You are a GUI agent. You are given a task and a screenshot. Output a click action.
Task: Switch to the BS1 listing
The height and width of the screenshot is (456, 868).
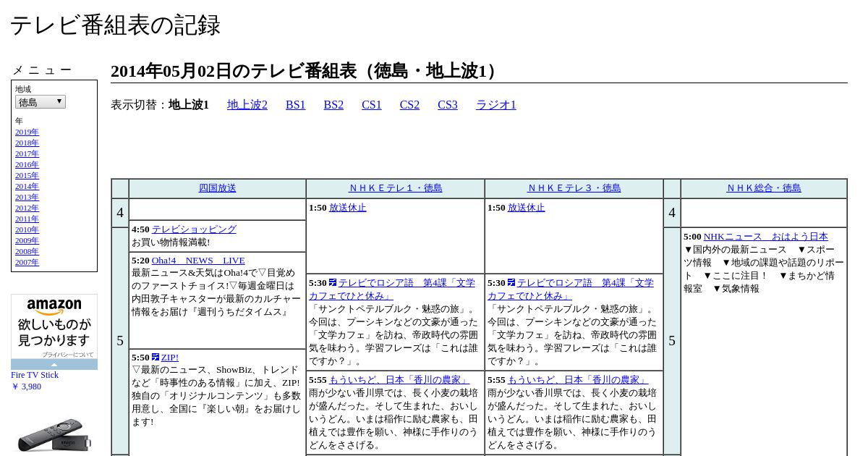296,105
